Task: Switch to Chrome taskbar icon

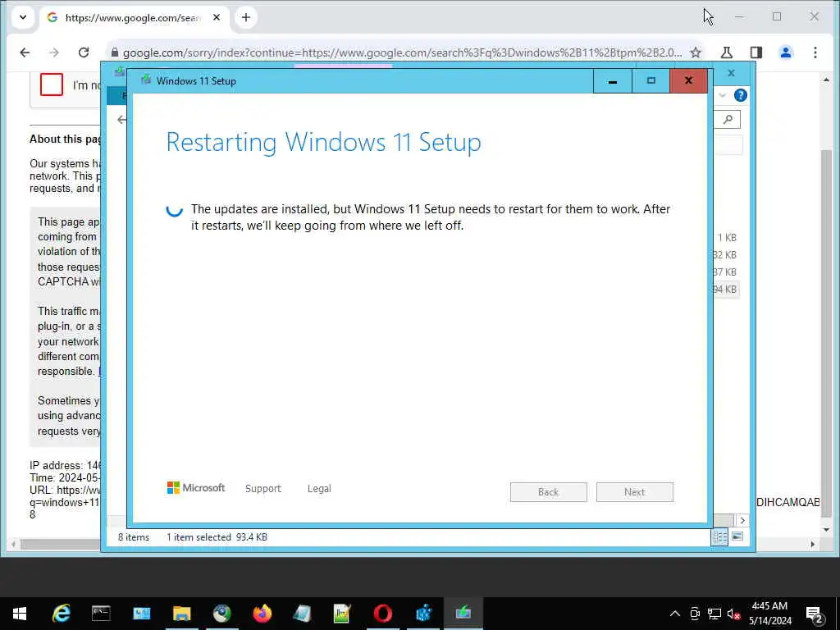Action: click(x=221, y=614)
